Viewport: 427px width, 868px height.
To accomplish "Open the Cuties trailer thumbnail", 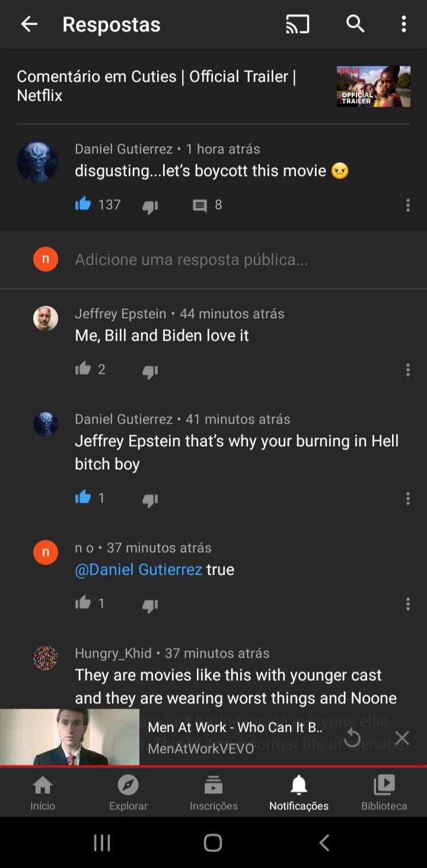I will [x=374, y=87].
